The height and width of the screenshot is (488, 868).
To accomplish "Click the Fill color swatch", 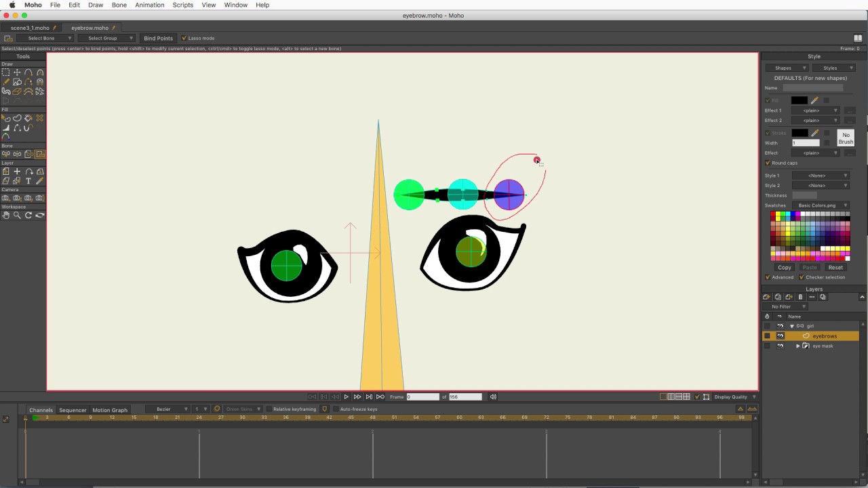I will pyautogui.click(x=800, y=100).
